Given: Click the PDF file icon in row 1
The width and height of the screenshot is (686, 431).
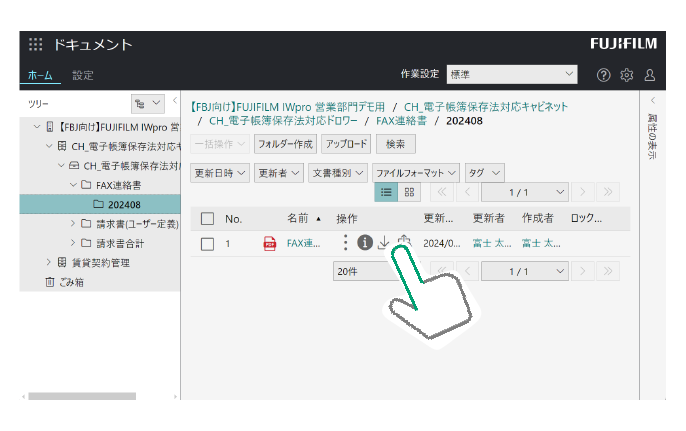Looking at the screenshot, I should (x=270, y=243).
